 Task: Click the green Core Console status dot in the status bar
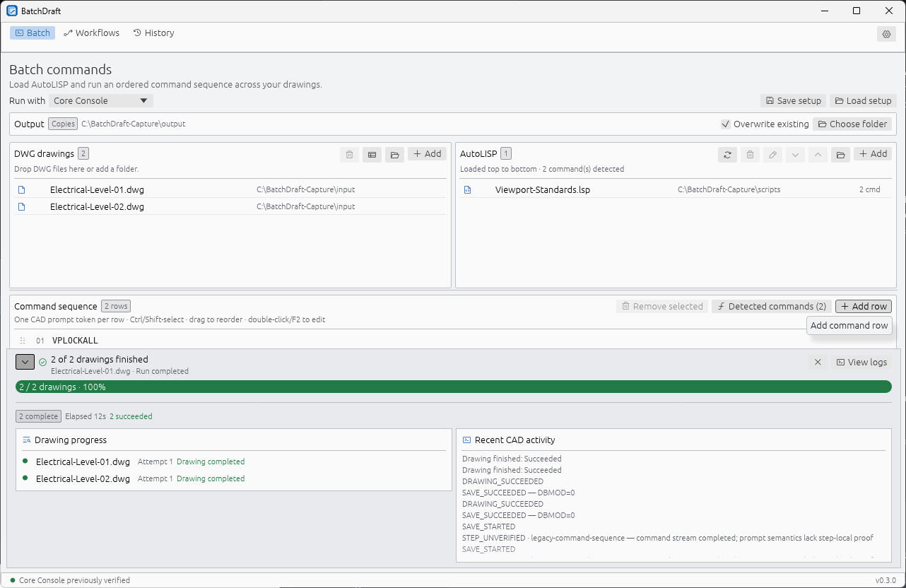(x=13, y=580)
